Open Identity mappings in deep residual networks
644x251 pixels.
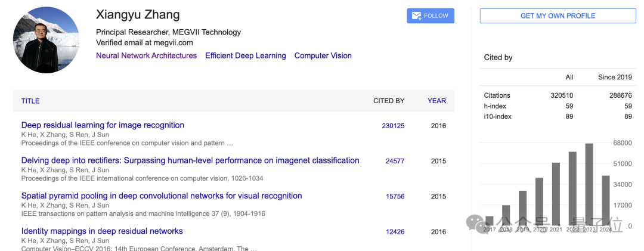[x=102, y=231]
